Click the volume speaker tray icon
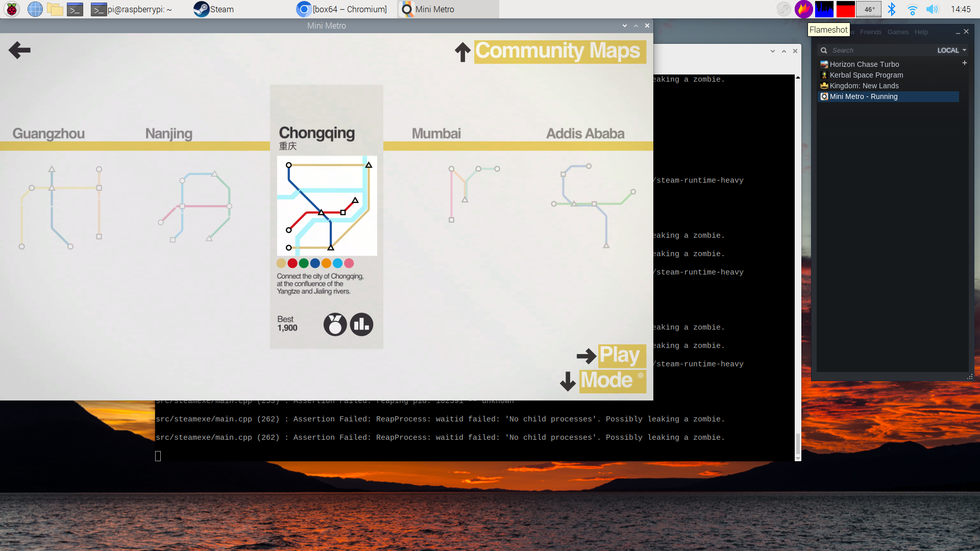 [932, 9]
